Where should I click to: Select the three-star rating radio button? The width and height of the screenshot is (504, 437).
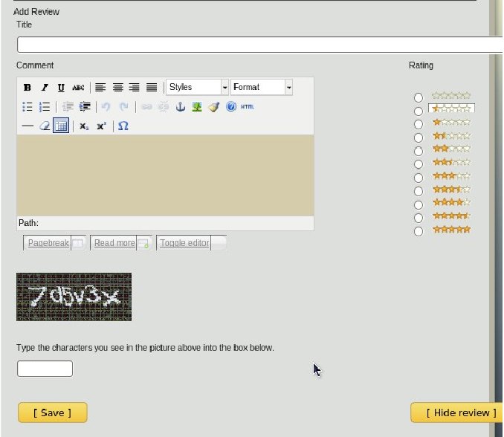click(x=419, y=178)
